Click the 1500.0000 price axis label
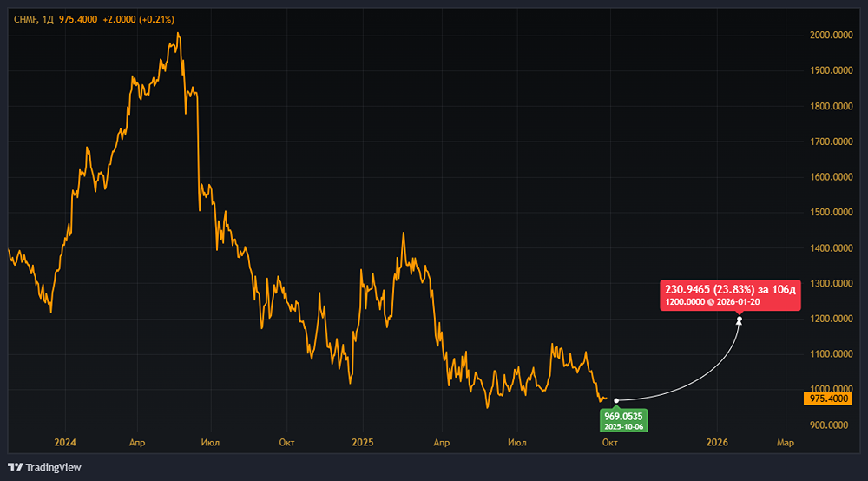This screenshot has width=868, height=481. [831, 212]
